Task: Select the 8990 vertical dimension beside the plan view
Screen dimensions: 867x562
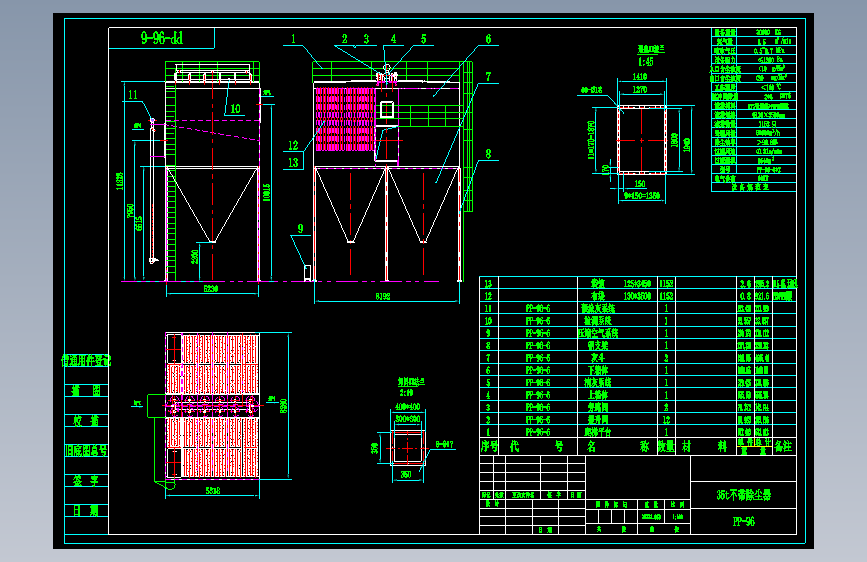Action: pos(284,406)
